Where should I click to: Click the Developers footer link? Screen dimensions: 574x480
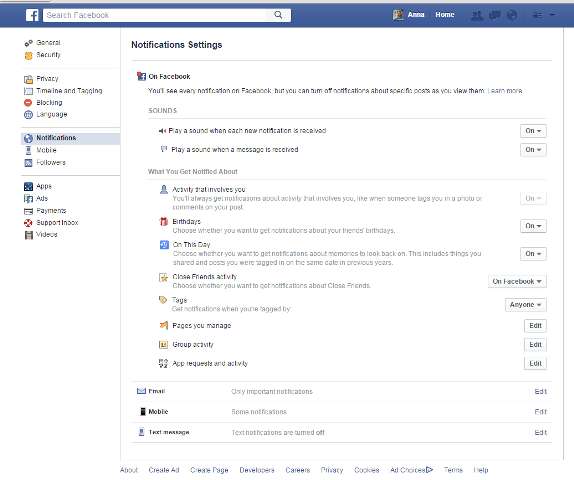click(x=257, y=470)
